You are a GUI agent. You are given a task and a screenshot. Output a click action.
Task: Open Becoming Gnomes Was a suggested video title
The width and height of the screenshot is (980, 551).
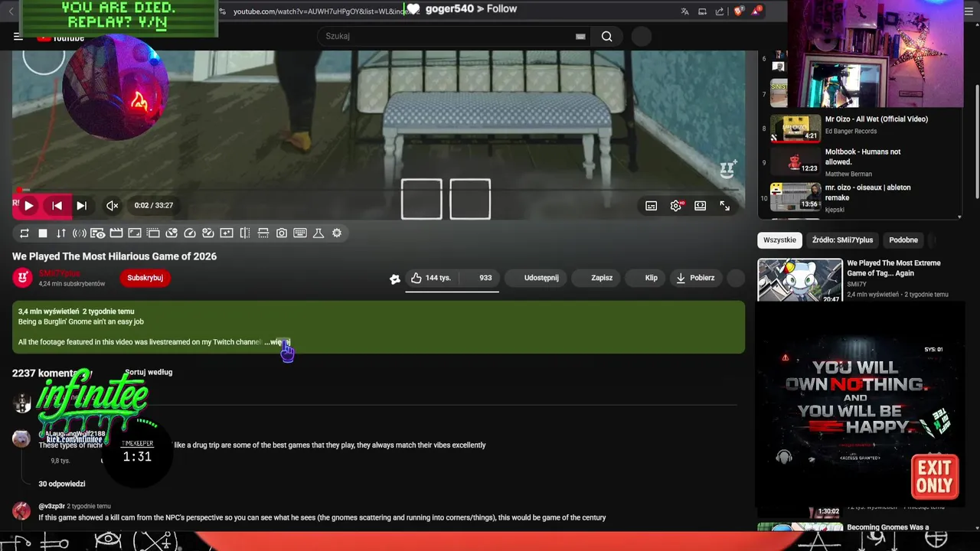coord(887,527)
